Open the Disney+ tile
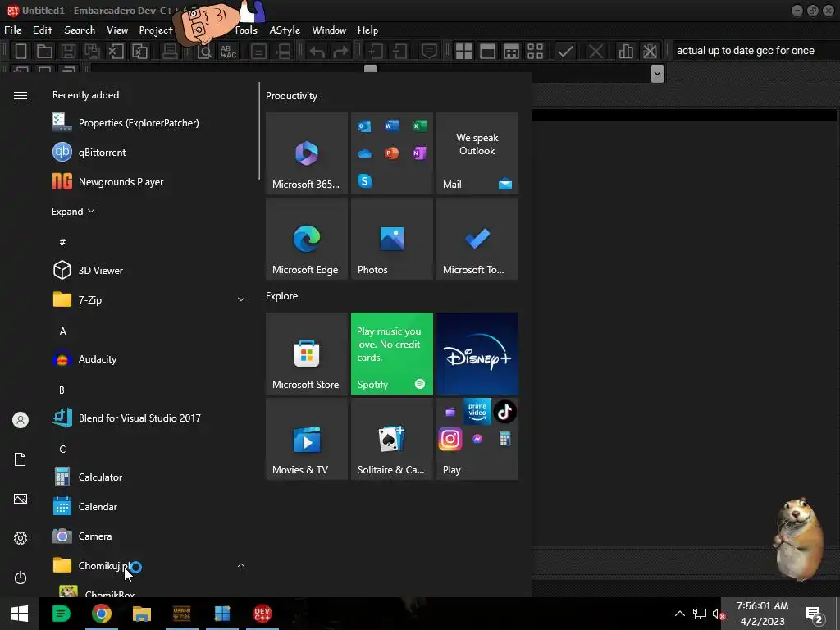This screenshot has width=840, height=630. coord(477,354)
